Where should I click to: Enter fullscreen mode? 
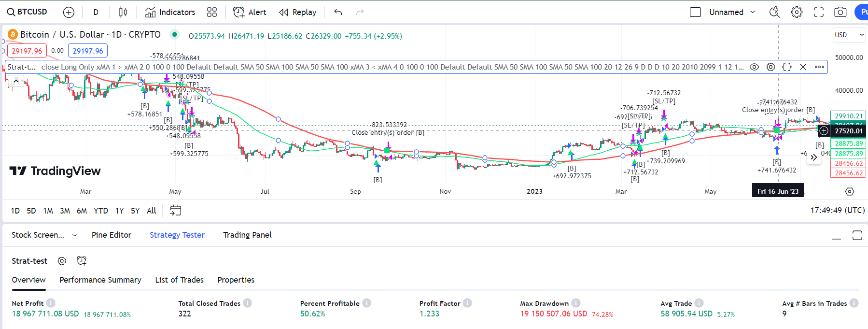point(818,12)
